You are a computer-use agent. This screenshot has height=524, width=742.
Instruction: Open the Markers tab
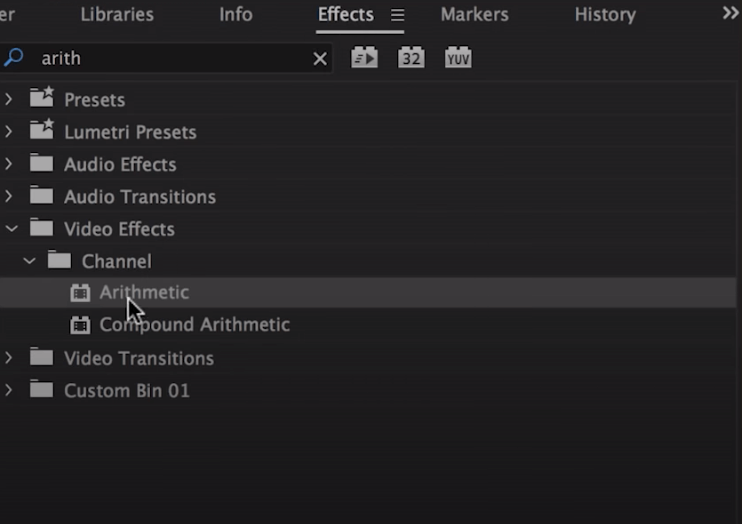click(475, 15)
